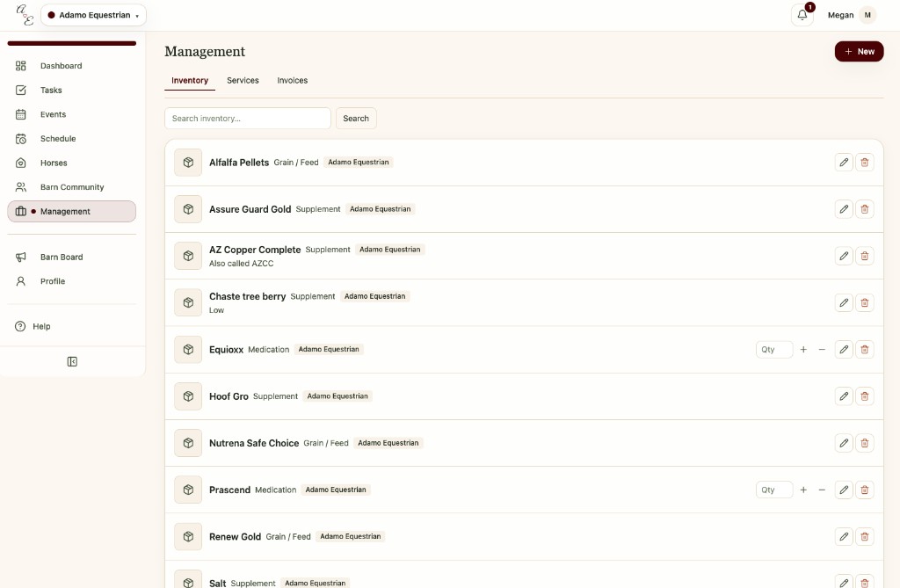Open Profile in the sidebar
The image size is (900, 588).
(72, 281)
